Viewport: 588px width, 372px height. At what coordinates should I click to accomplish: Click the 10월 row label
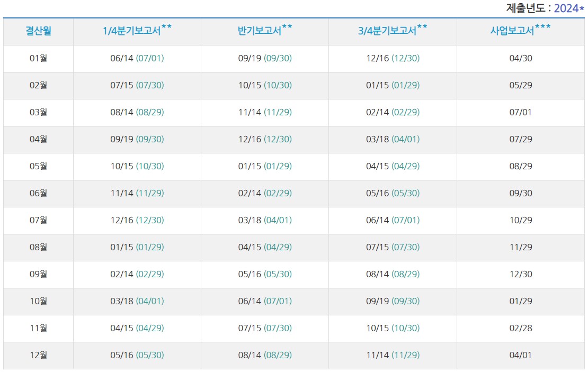(38, 301)
